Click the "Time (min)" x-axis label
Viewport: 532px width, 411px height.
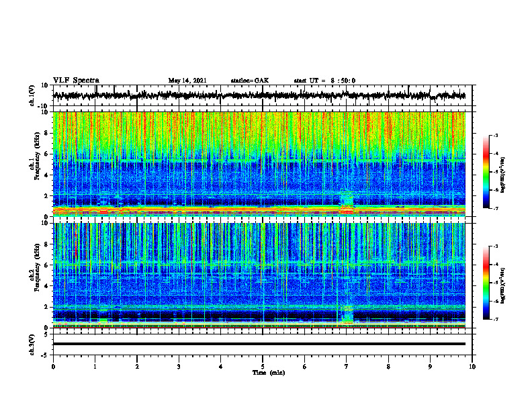[269, 373]
